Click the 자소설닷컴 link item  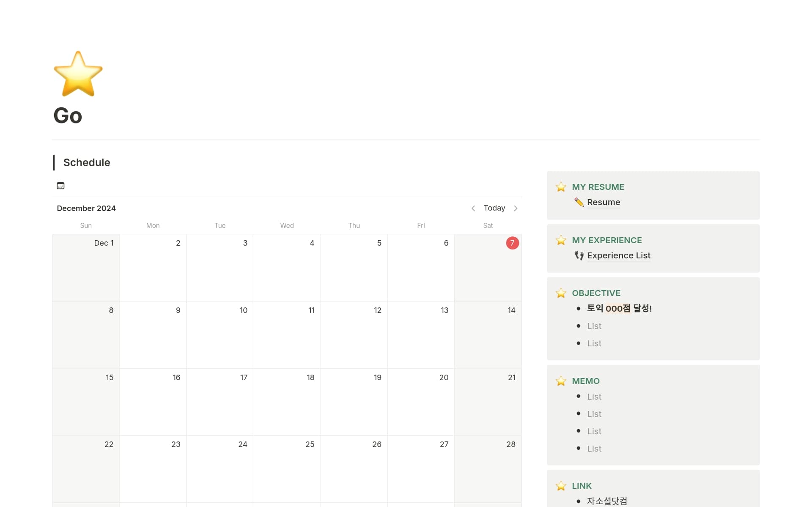click(607, 501)
